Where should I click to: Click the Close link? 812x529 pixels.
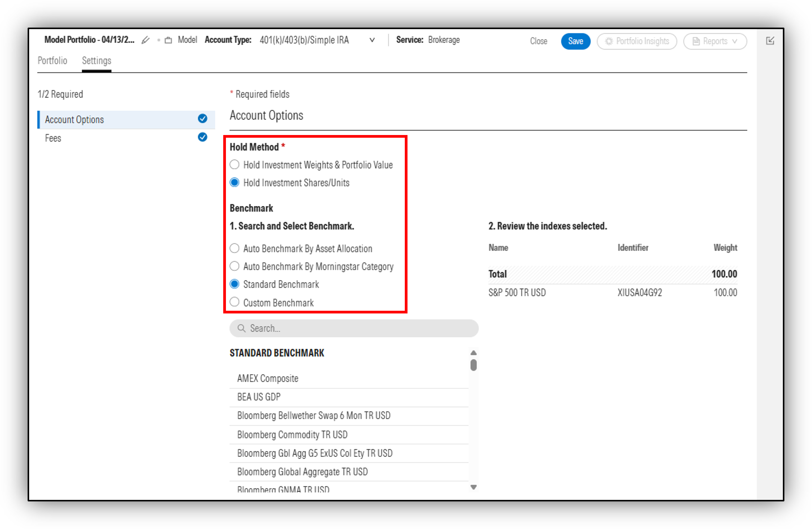point(538,41)
